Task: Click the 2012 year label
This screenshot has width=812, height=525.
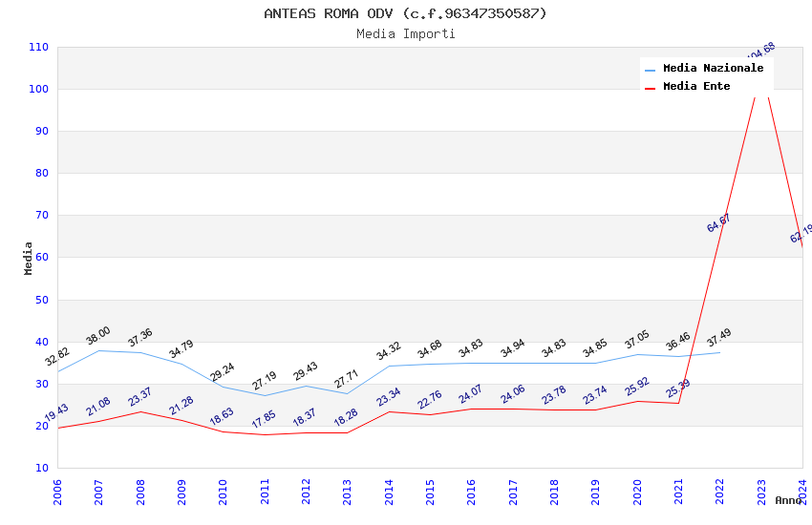Action: (306, 492)
